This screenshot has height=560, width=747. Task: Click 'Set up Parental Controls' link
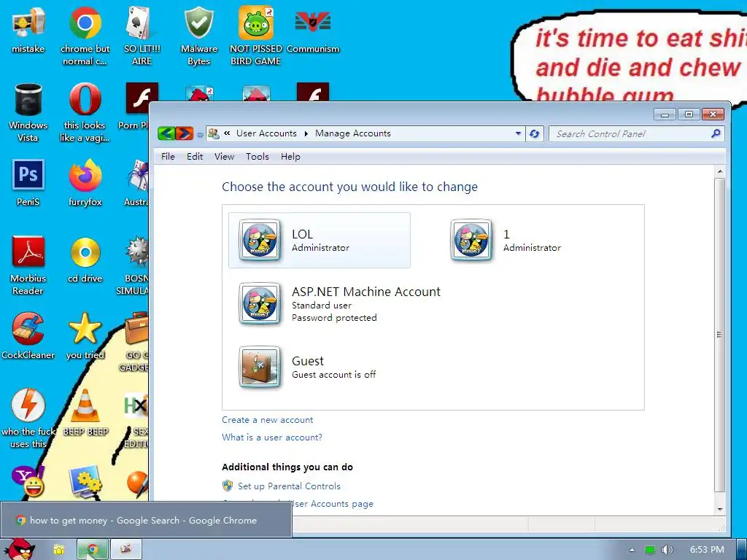click(x=289, y=486)
